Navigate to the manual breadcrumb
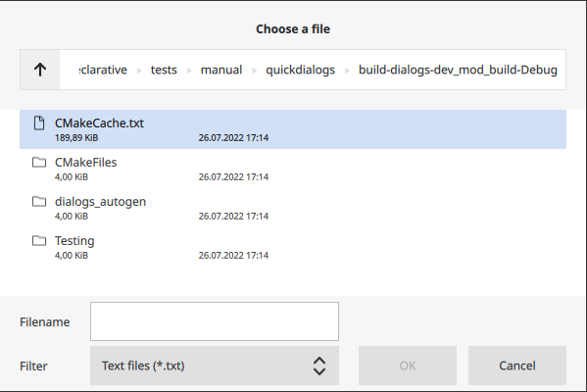This screenshot has width=587, height=392. click(221, 70)
